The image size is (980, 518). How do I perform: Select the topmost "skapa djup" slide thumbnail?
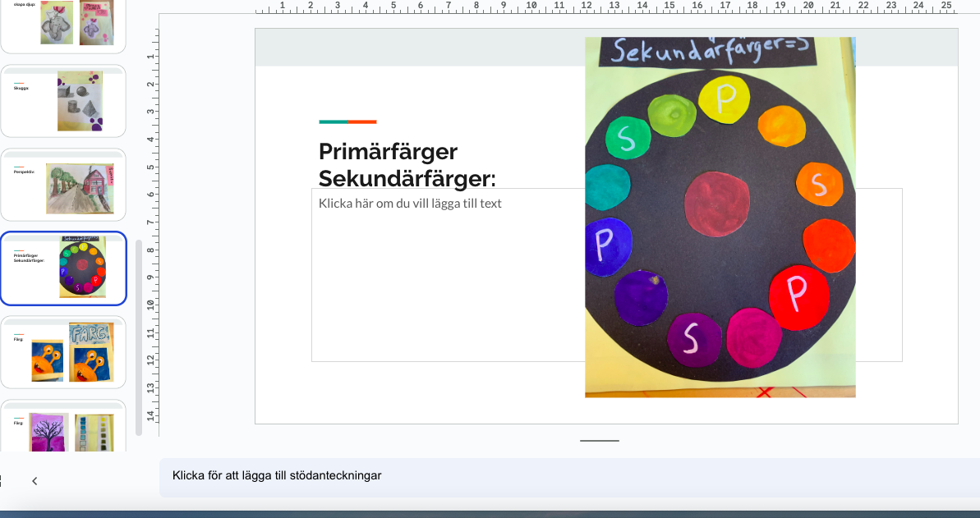click(x=63, y=21)
